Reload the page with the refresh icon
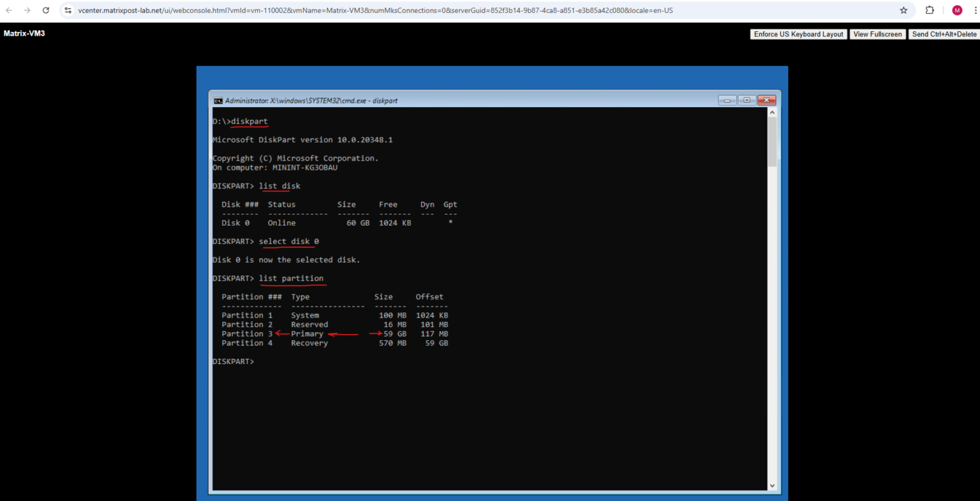 tap(45, 10)
